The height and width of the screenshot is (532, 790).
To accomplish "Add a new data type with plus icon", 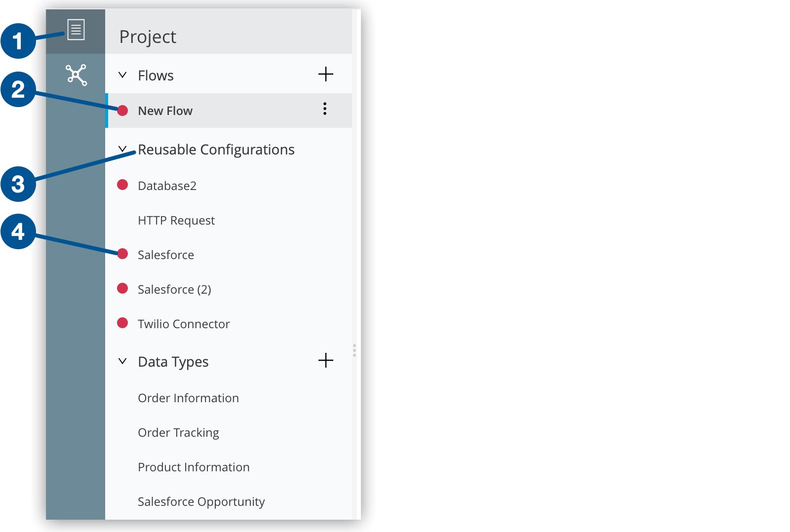I will (x=326, y=360).
